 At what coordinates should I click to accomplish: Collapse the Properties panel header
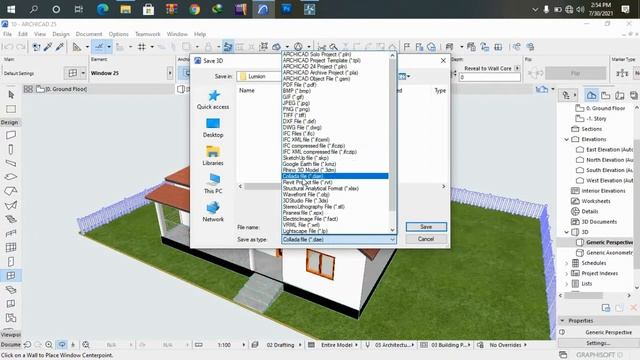[x=562, y=321]
